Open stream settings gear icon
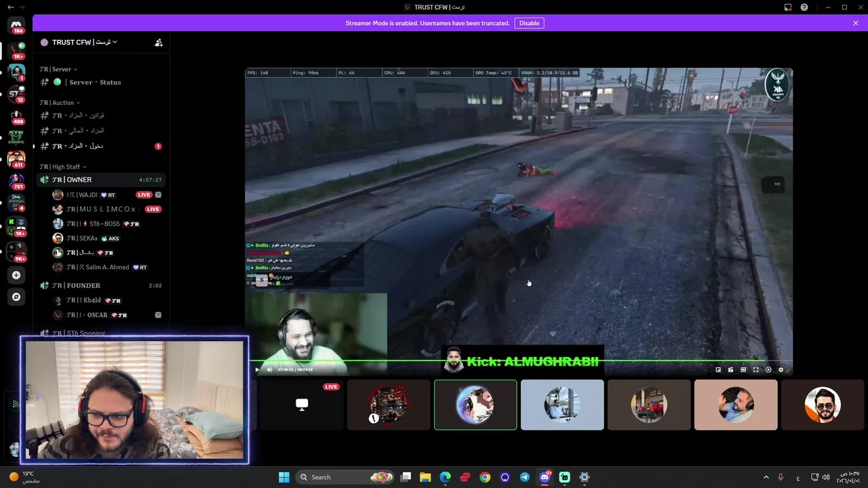This screenshot has width=868, height=488. point(781,369)
